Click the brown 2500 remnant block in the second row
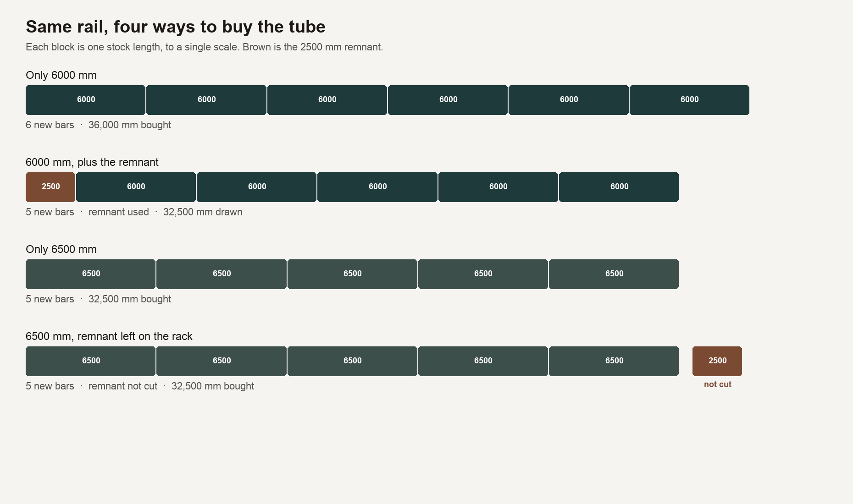Image resolution: width=853 pixels, height=504 pixels. point(50,187)
